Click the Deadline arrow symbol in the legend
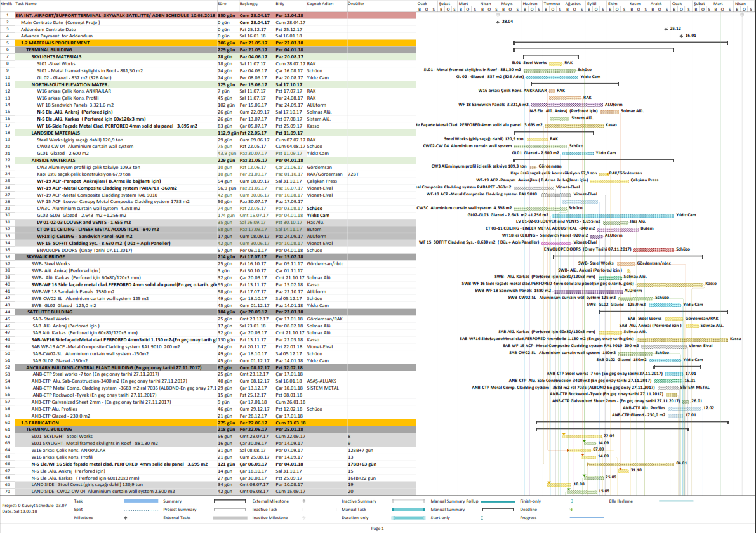Viewport: 756px width, 533px height. 571,510
